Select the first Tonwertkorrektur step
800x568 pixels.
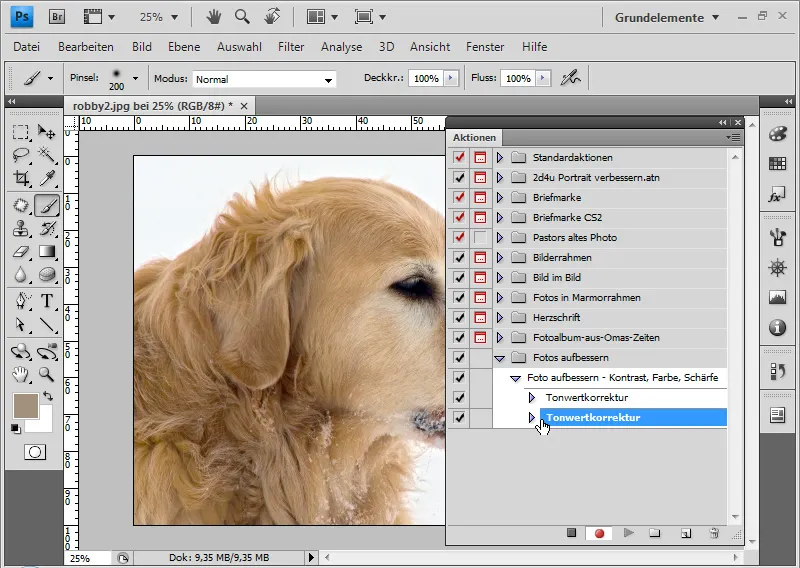[x=587, y=398]
